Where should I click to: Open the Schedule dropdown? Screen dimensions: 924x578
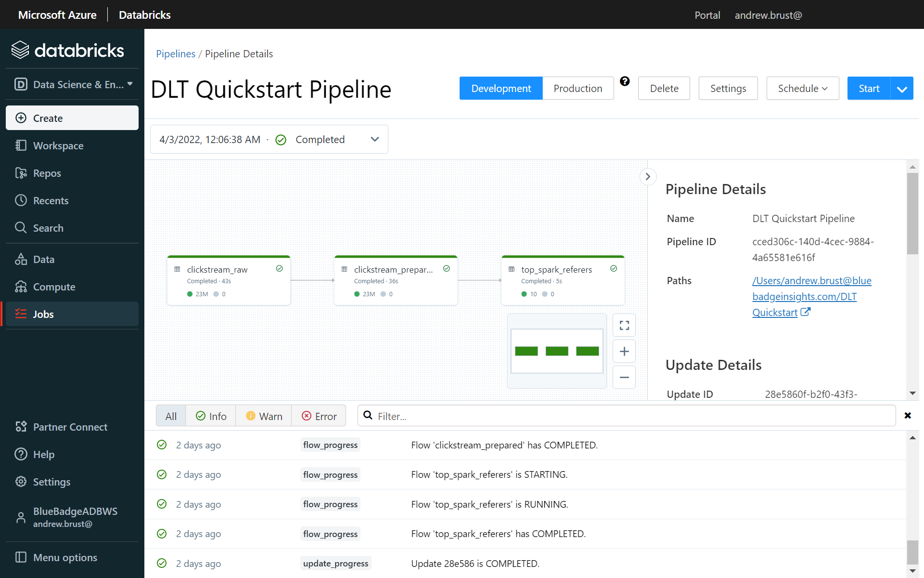[x=802, y=89]
